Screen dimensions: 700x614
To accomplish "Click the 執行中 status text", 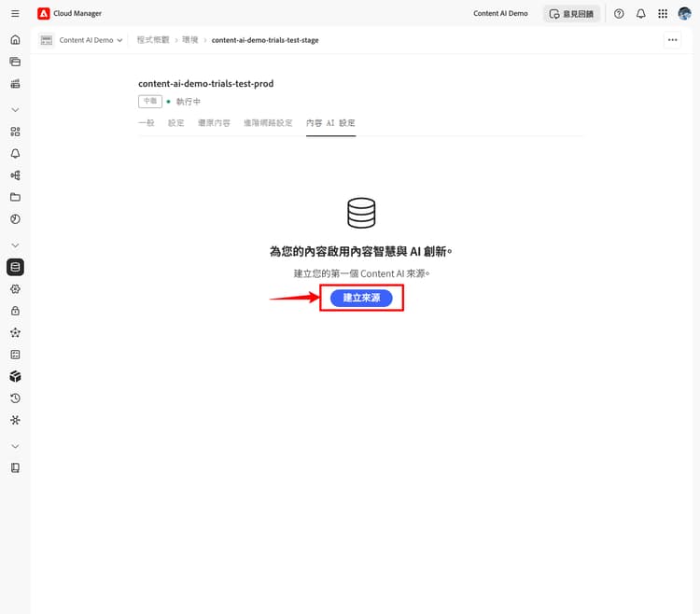I will click(188, 102).
